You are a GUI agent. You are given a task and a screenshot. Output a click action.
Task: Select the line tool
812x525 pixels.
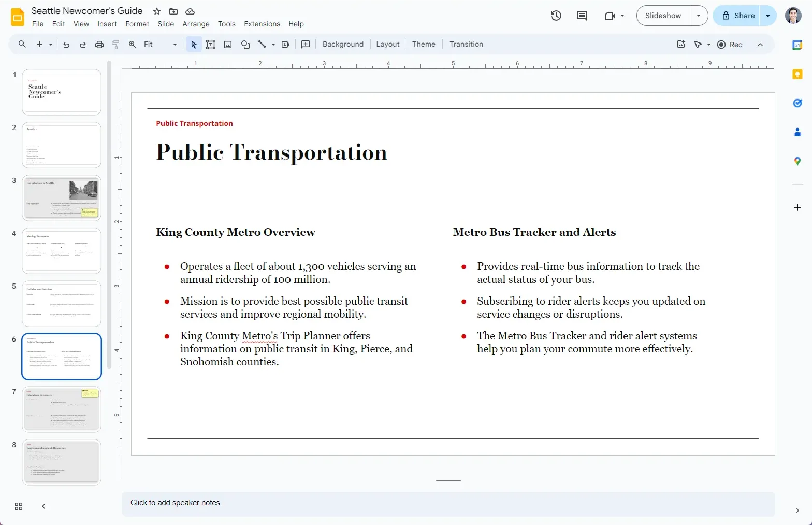click(x=262, y=44)
